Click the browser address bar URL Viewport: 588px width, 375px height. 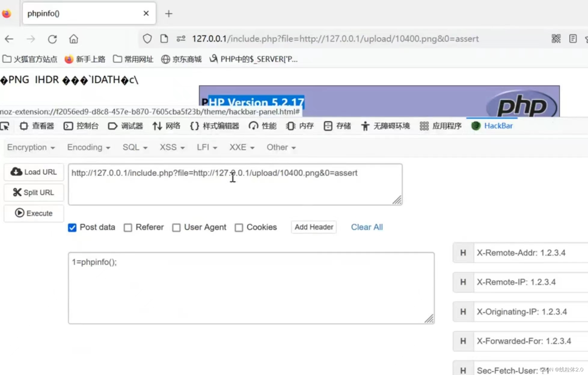click(335, 39)
